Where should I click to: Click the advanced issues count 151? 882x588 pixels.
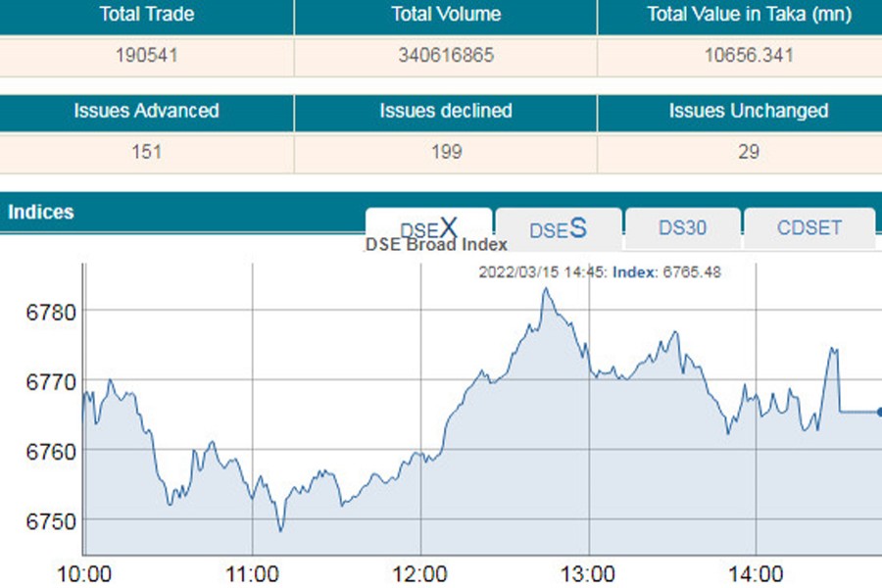pos(147,152)
